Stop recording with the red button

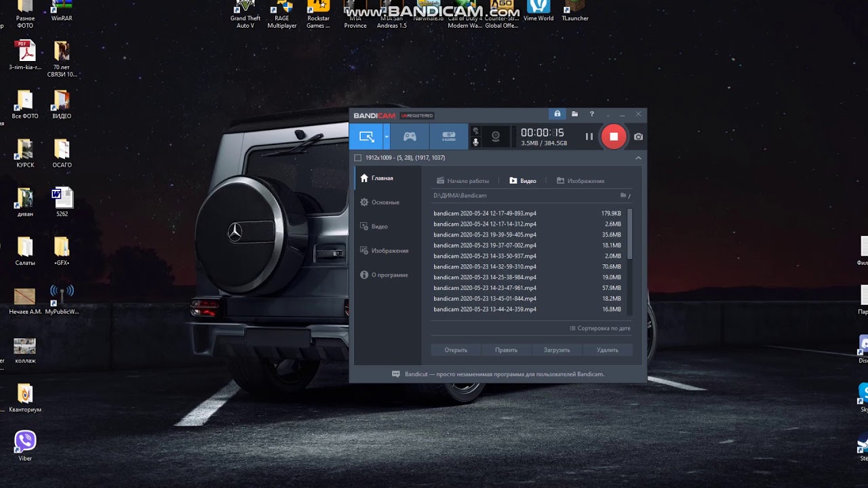pyautogui.click(x=614, y=136)
